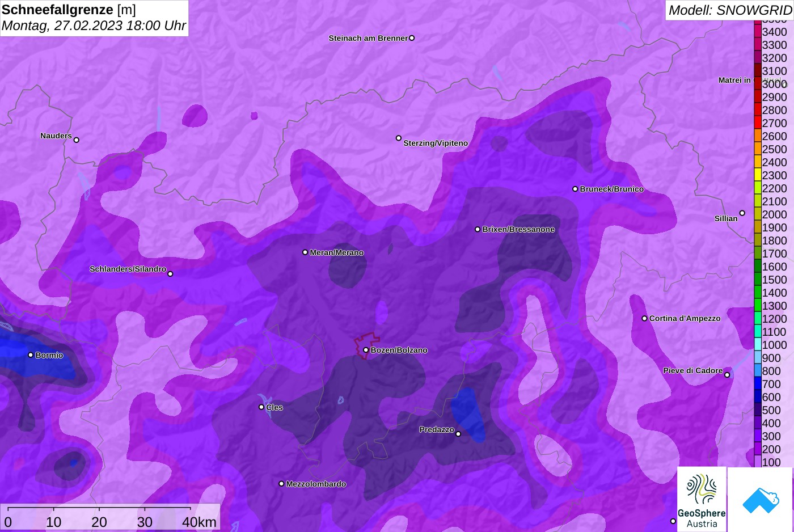Click the Meran/Merano location dot
794x532 pixels.
tap(305, 252)
